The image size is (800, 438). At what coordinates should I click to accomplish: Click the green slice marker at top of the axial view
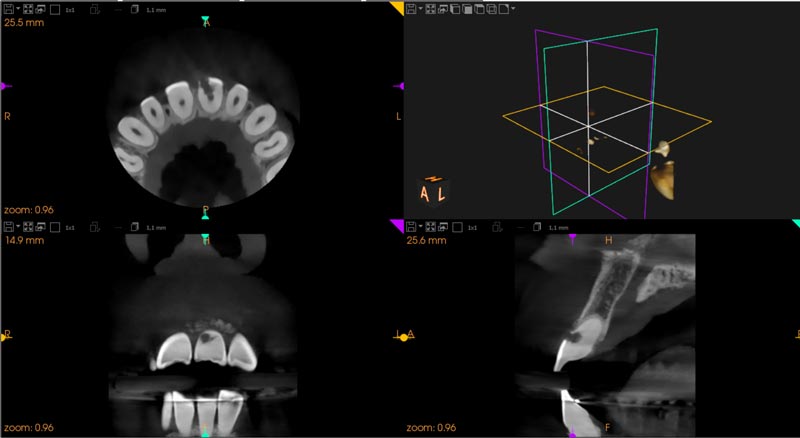(x=206, y=20)
